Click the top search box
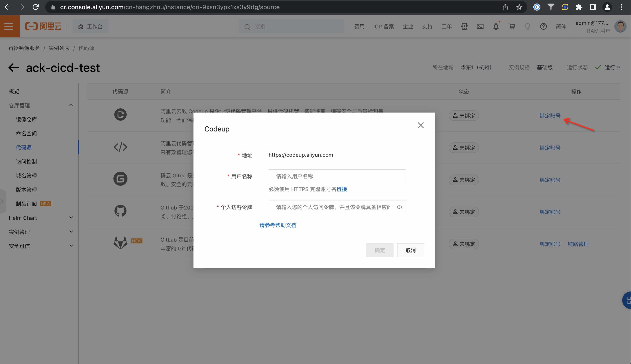This screenshot has width=631, height=364. [291, 26]
